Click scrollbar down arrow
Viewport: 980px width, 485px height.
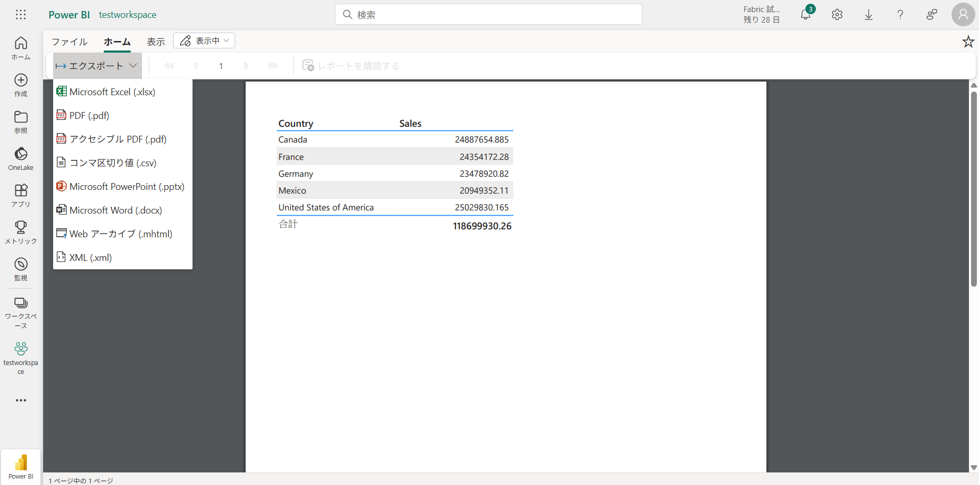coord(974,468)
